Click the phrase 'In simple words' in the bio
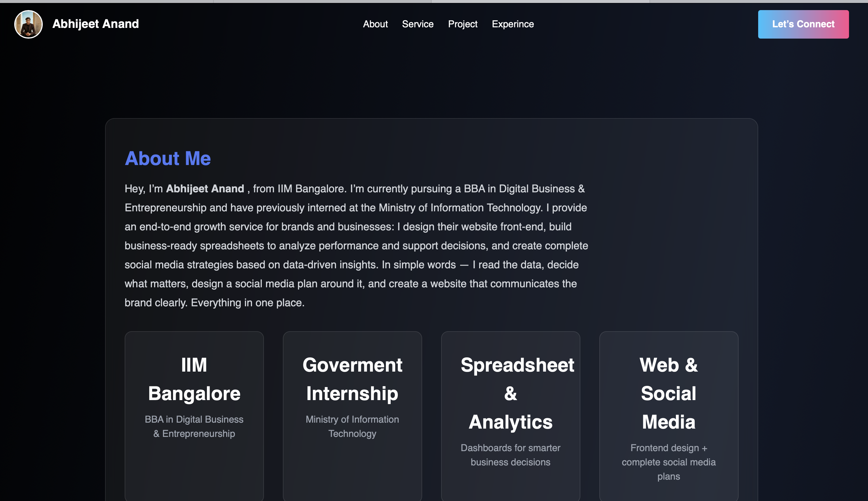The image size is (868, 501). click(419, 265)
